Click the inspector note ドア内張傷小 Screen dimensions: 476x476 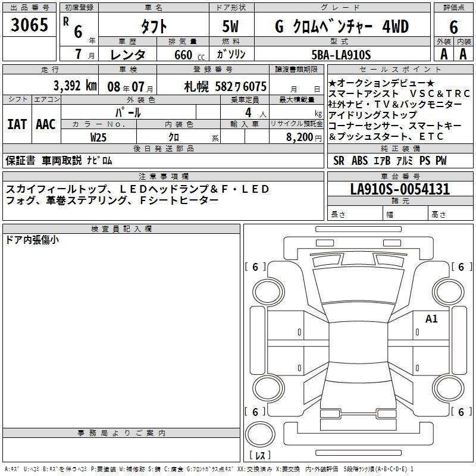click(x=32, y=240)
